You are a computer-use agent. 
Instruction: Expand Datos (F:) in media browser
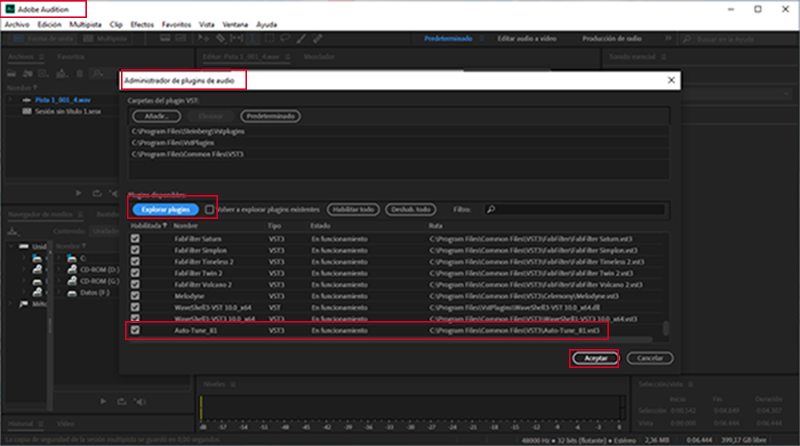tap(60, 292)
